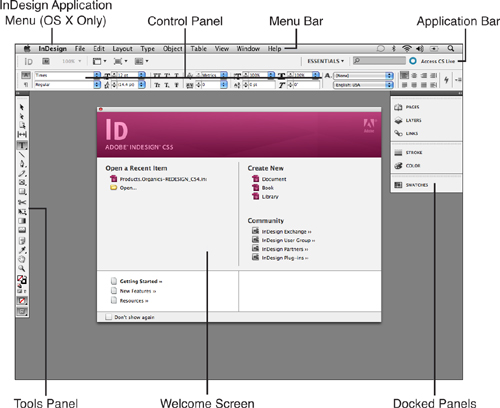The height and width of the screenshot is (408, 500).
Task: Select the Pencil tool
Action: pos(22,173)
